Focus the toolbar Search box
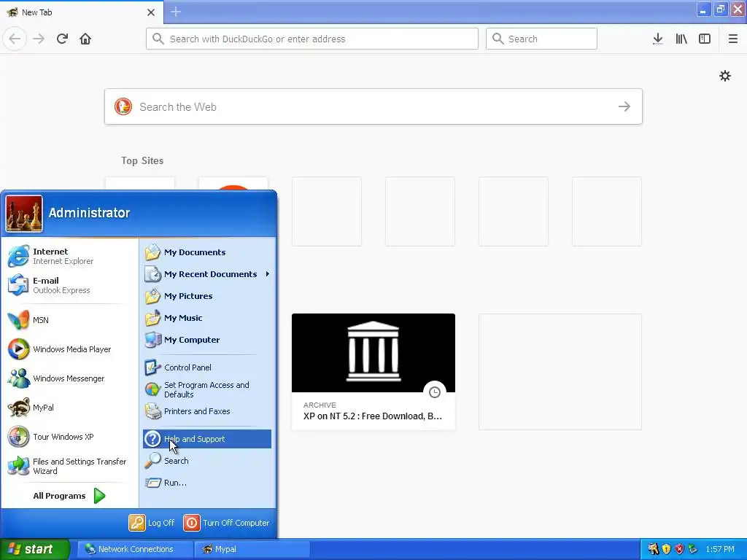This screenshot has width=747, height=560. point(541,39)
